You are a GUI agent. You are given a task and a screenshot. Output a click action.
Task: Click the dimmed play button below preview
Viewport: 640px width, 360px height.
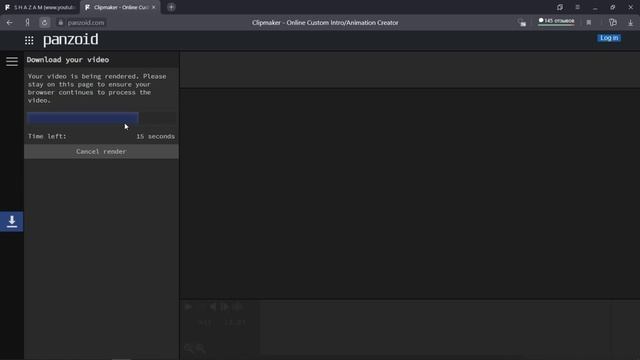[x=188, y=307]
